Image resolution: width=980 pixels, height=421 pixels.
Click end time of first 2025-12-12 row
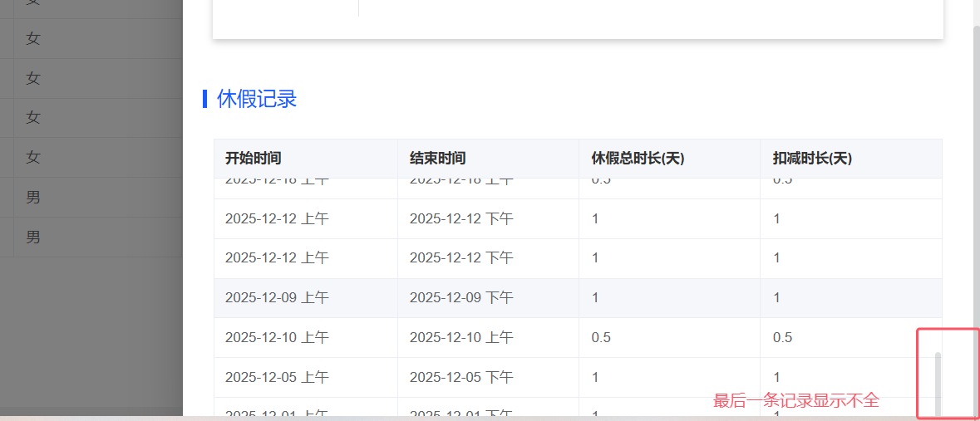click(x=461, y=219)
